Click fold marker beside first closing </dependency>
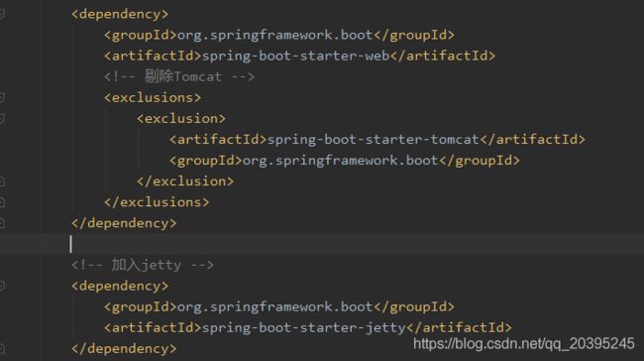Screen dimensions: 644x361 point(2,223)
